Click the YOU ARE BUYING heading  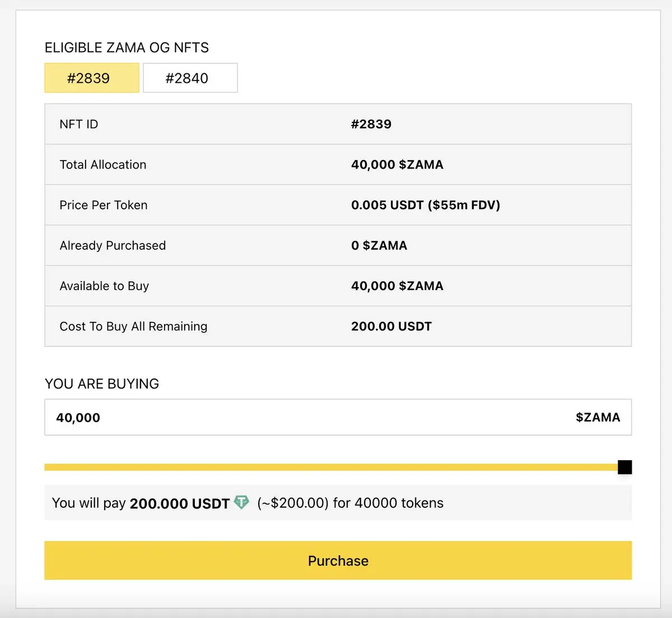click(102, 384)
